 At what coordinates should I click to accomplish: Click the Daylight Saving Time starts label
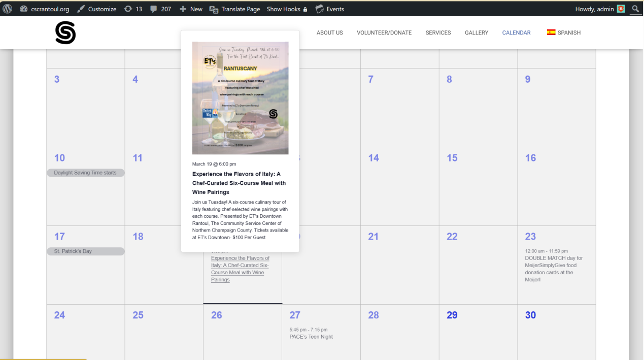(x=85, y=173)
